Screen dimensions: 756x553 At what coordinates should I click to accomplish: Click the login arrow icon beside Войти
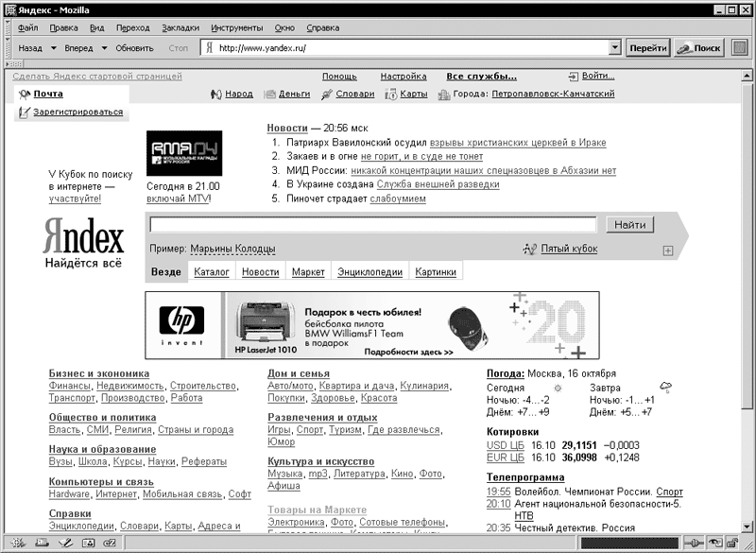574,77
